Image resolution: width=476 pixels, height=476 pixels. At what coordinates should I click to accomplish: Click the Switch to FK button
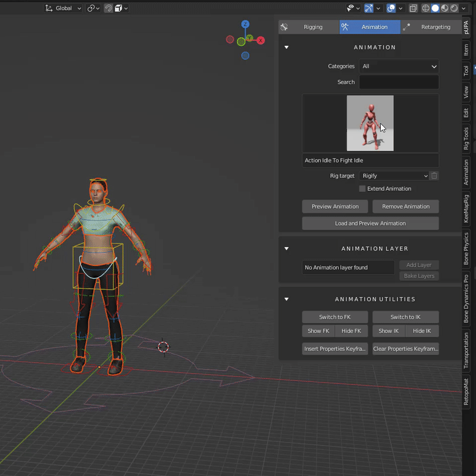[335, 317]
